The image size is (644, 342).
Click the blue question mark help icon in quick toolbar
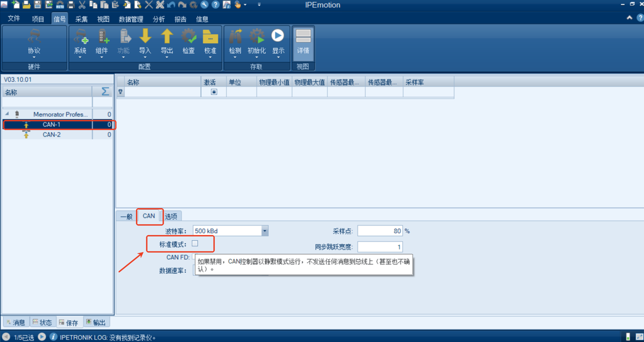[x=215, y=4]
